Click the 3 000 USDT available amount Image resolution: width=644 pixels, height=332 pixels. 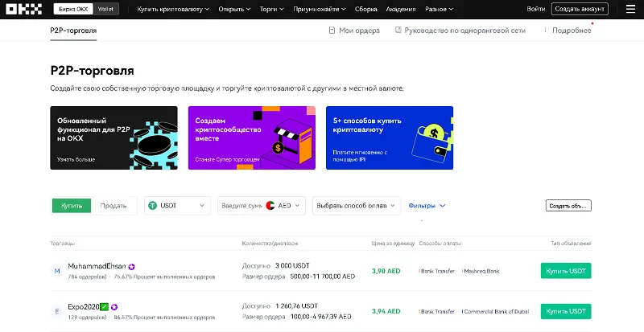coord(292,265)
